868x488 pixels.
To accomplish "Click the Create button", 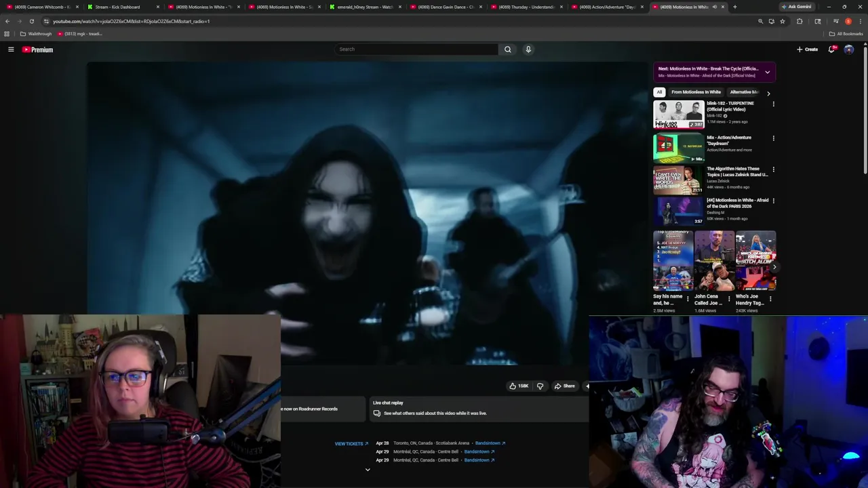I will click(807, 49).
